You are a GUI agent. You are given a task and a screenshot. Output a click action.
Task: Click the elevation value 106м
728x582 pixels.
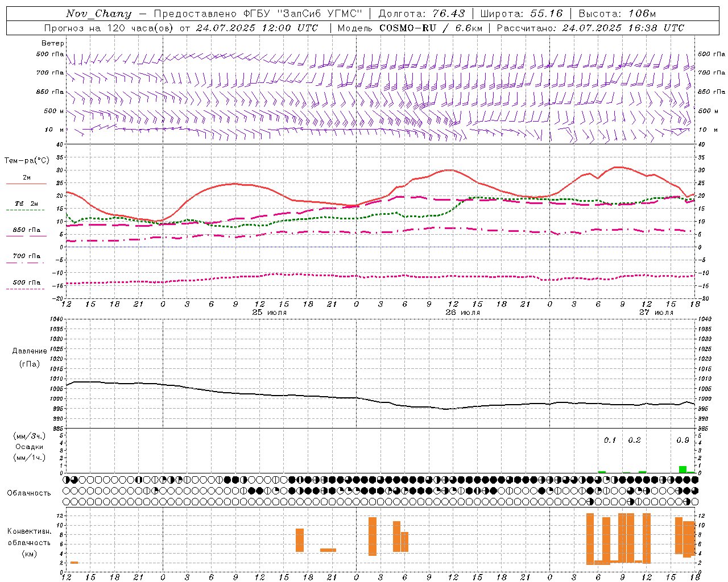tap(642, 14)
